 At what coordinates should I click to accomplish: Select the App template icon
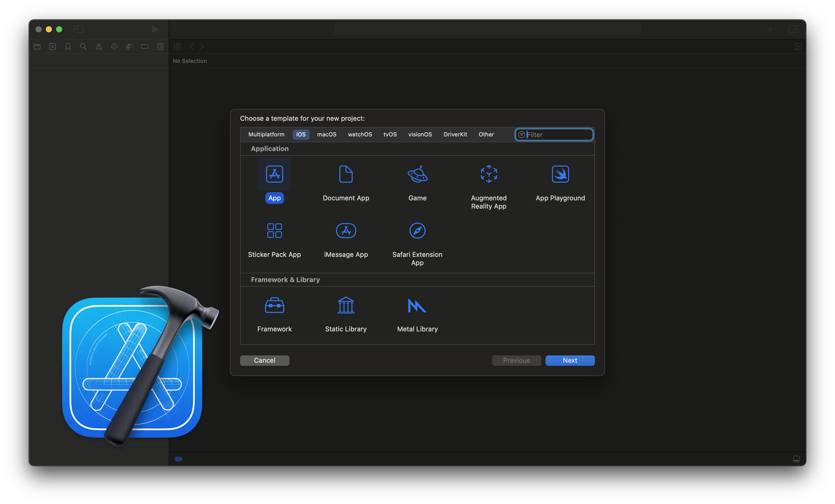(275, 174)
